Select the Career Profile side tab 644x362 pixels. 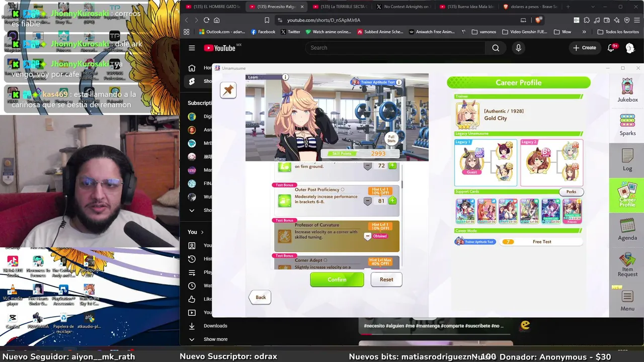click(627, 196)
